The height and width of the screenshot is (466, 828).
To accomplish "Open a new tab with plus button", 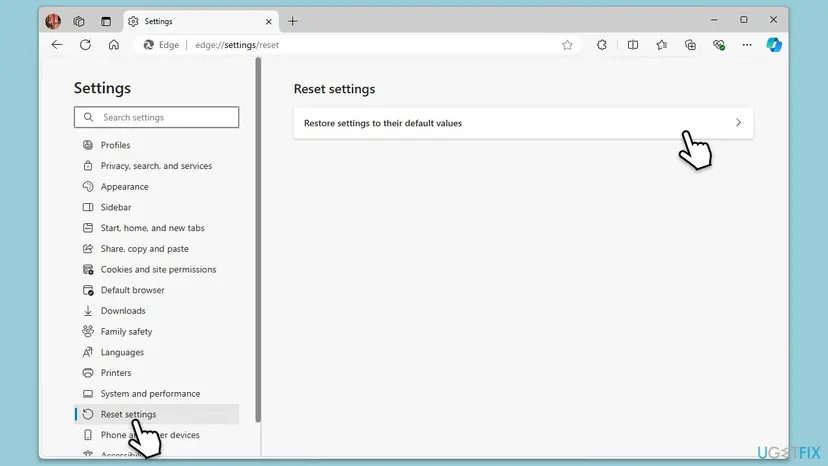I will (293, 21).
